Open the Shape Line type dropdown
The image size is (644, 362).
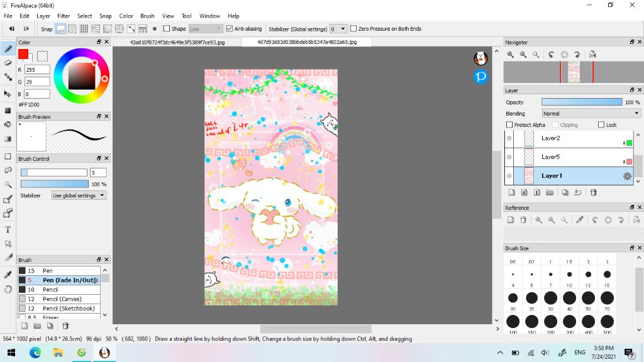(206, 29)
